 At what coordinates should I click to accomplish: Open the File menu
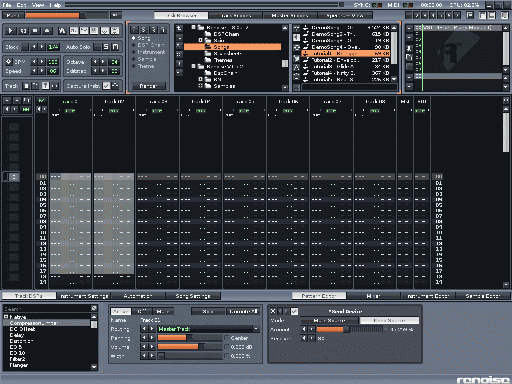click(7, 5)
